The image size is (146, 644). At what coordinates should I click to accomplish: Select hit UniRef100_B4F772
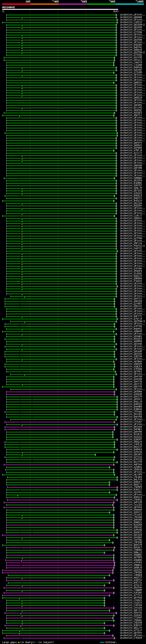point(131,316)
